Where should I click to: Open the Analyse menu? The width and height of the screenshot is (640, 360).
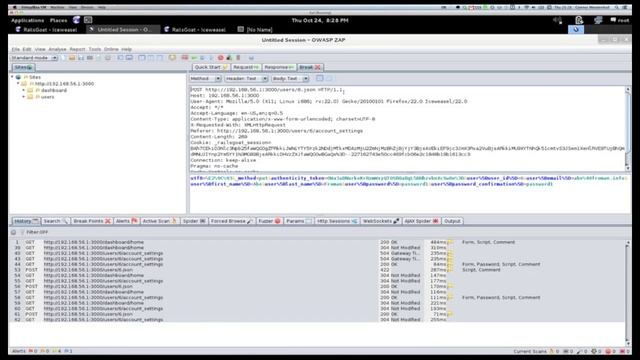click(x=57, y=49)
